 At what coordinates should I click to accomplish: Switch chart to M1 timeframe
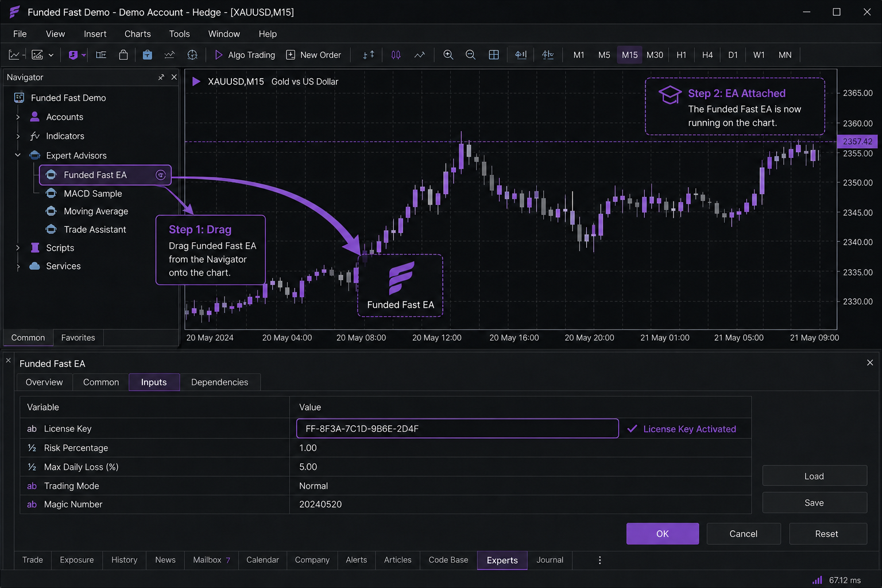click(579, 55)
